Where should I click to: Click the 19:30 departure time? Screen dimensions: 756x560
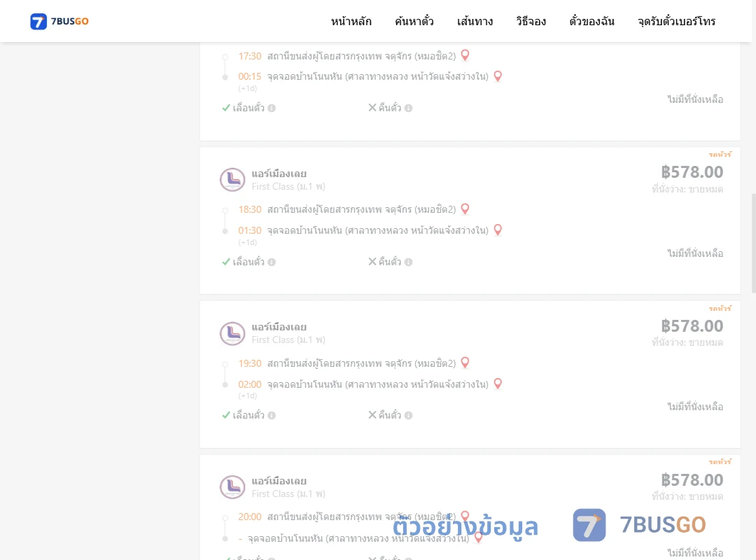pos(250,363)
